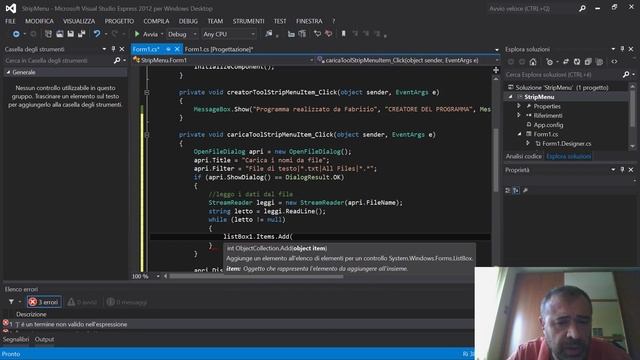The width and height of the screenshot is (640, 360).
Task: Open the Any CPU platform dropdown
Action: pyautogui.click(x=229, y=34)
